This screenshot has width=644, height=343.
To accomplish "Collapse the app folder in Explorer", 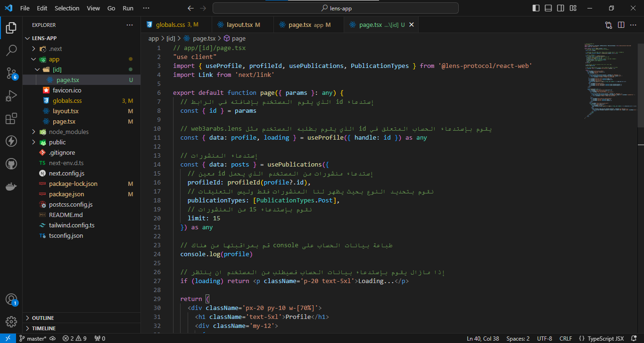I will pos(54,59).
